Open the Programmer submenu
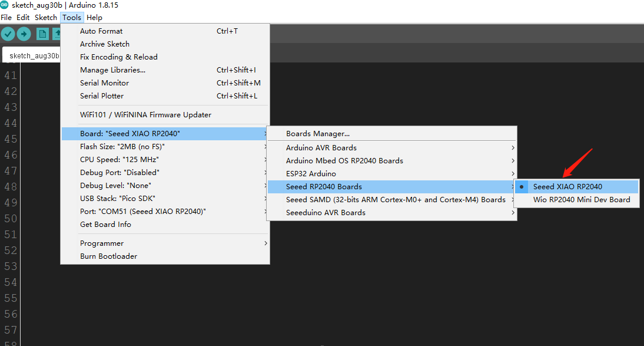Viewport: 644px width, 346px height. click(x=165, y=243)
